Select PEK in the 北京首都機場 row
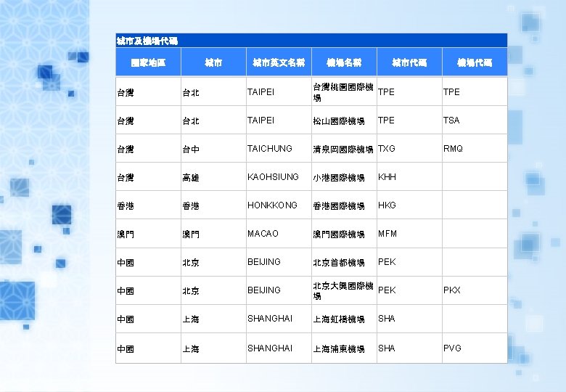566x392 pixels. [387, 262]
